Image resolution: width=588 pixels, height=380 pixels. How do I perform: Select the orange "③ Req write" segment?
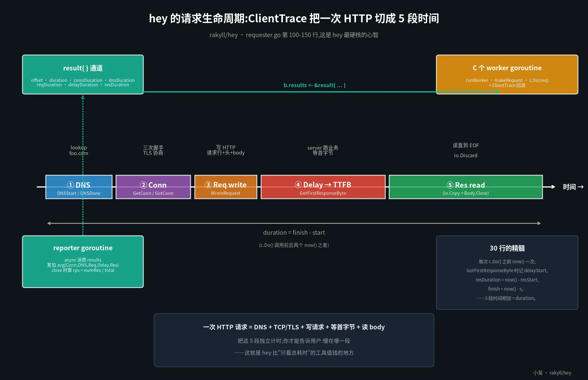click(x=226, y=187)
